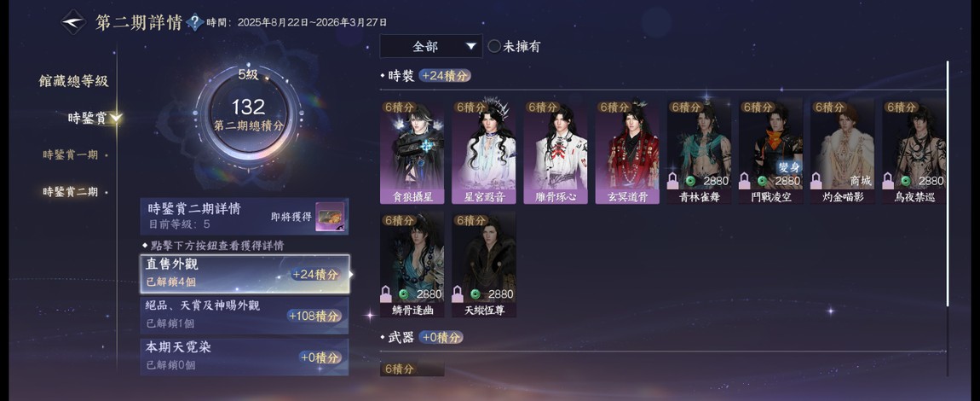Click lock icon on 鱗骨逢幽 outfit
Screen dimensions: 980x401
[386, 294]
